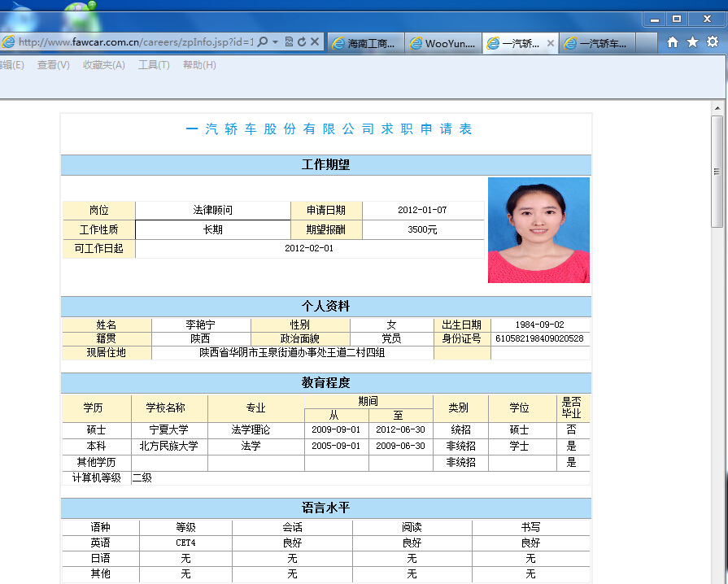The height and width of the screenshot is (584, 728).
Task: Open the address bar dropdown arrow
Action: click(x=275, y=41)
